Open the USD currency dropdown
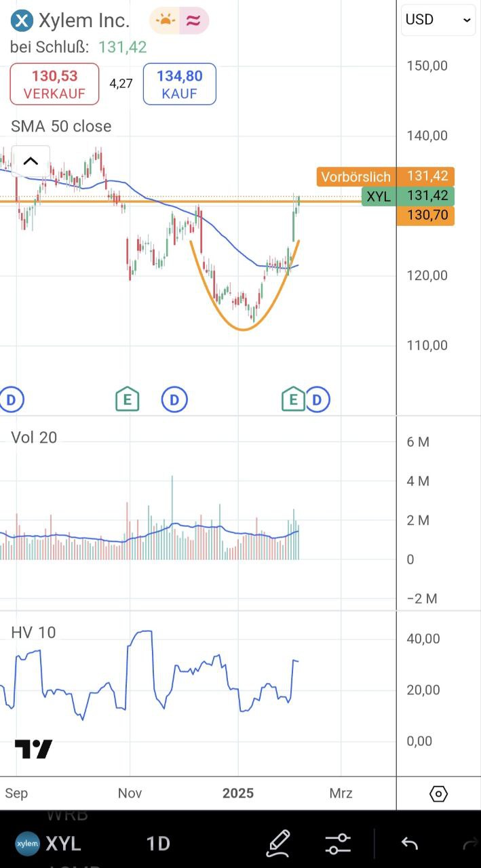Viewport: 481px width, 868px height. pyautogui.click(x=438, y=20)
